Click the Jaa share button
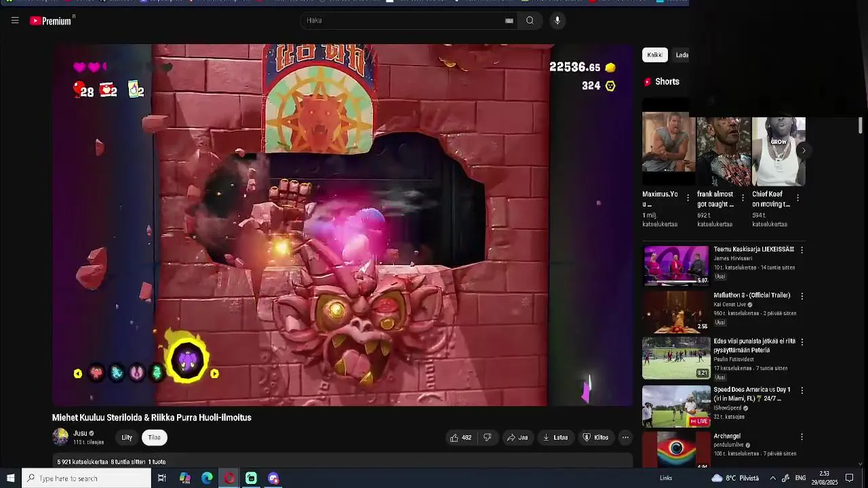Screen dimensions: 868x488 517,437
